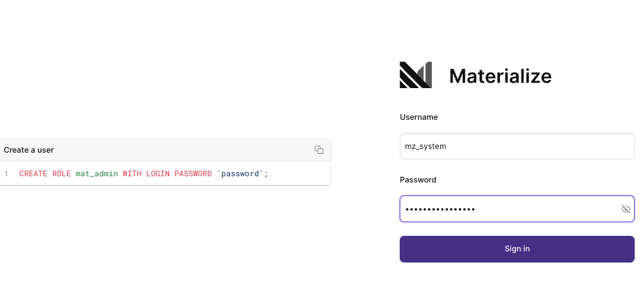Click the CREATE keyword in the code
The height and width of the screenshot is (283, 644).
coord(33,174)
